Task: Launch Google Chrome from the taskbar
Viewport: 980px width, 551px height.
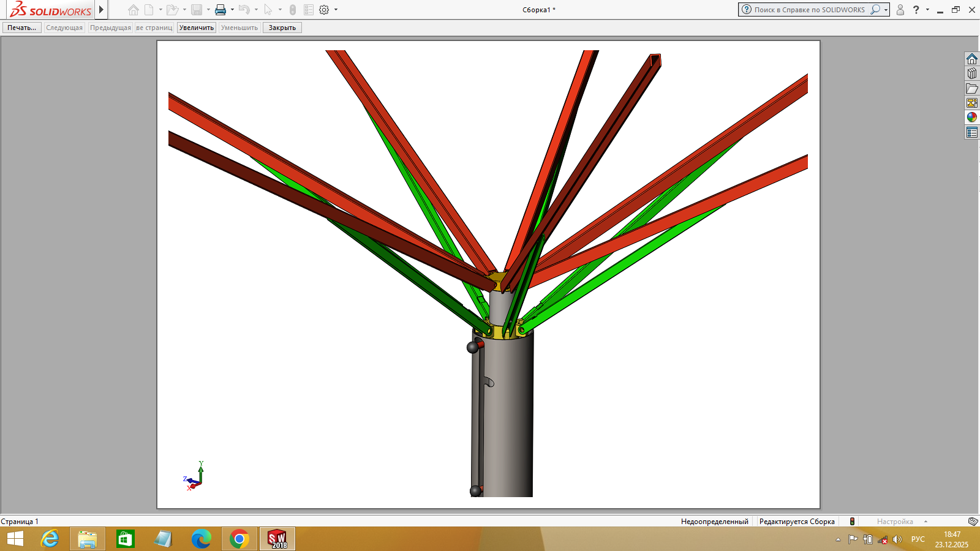Action: (x=239, y=539)
